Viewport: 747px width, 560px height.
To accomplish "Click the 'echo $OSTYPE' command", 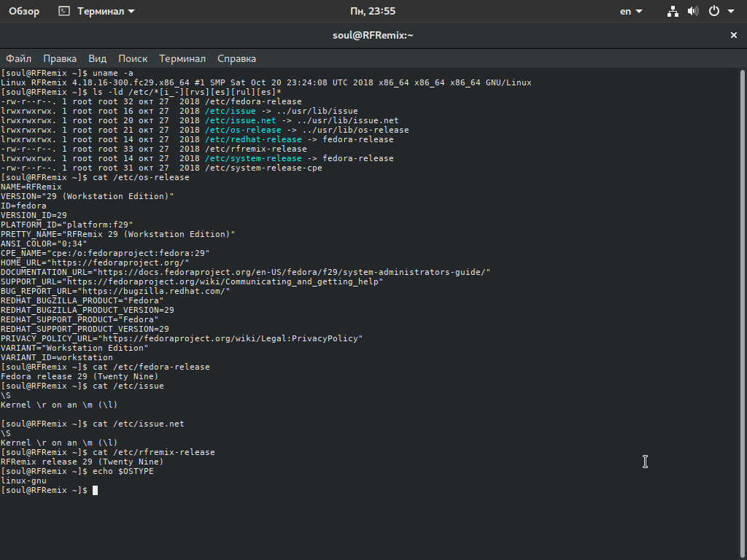I will (123, 472).
